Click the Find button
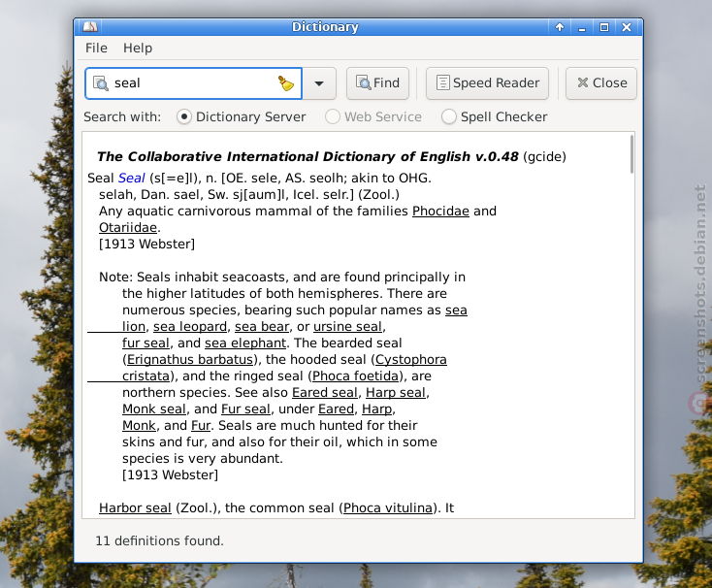The image size is (712, 588). click(377, 83)
